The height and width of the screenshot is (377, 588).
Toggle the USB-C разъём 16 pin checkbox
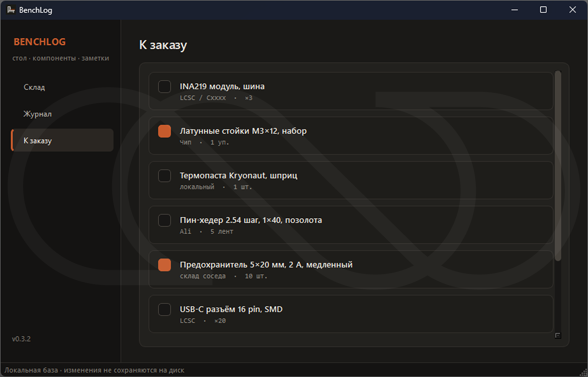165,309
